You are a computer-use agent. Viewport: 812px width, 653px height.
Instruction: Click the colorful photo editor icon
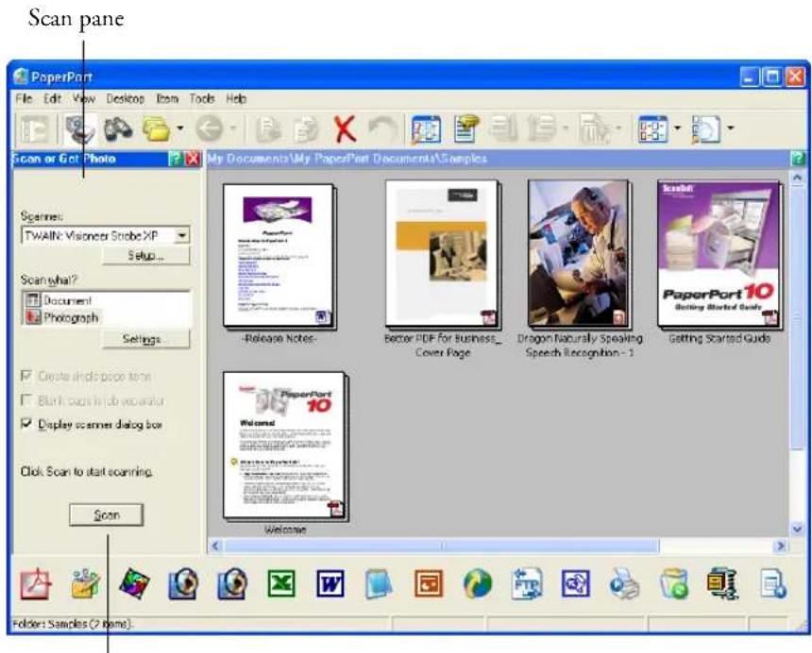(134, 584)
